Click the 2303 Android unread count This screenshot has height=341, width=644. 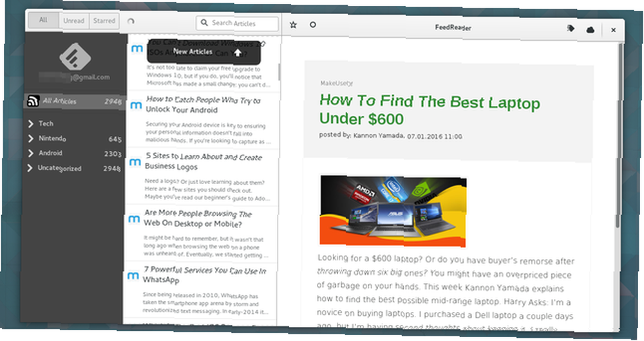point(113,154)
